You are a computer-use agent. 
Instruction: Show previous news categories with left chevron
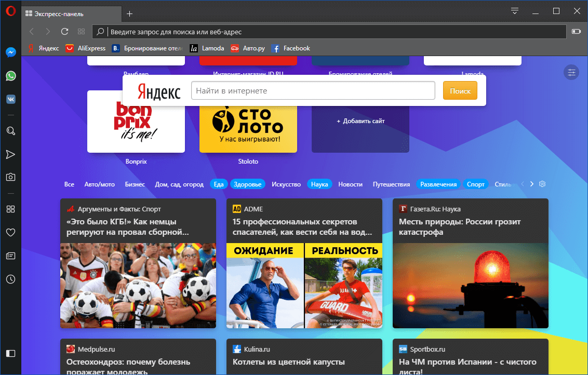pos(523,184)
